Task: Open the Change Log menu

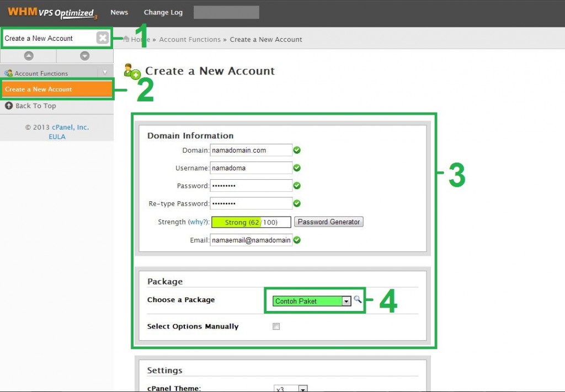Action: (x=163, y=12)
